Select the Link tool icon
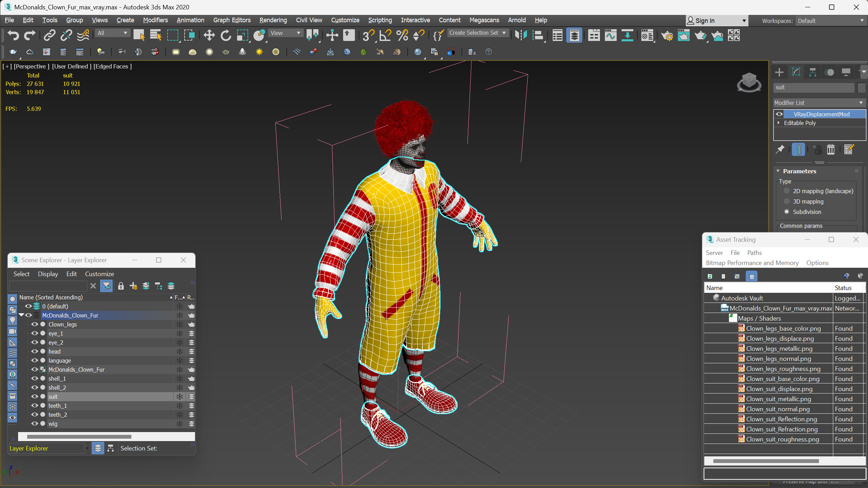Image resolution: width=868 pixels, height=488 pixels. click(50, 35)
